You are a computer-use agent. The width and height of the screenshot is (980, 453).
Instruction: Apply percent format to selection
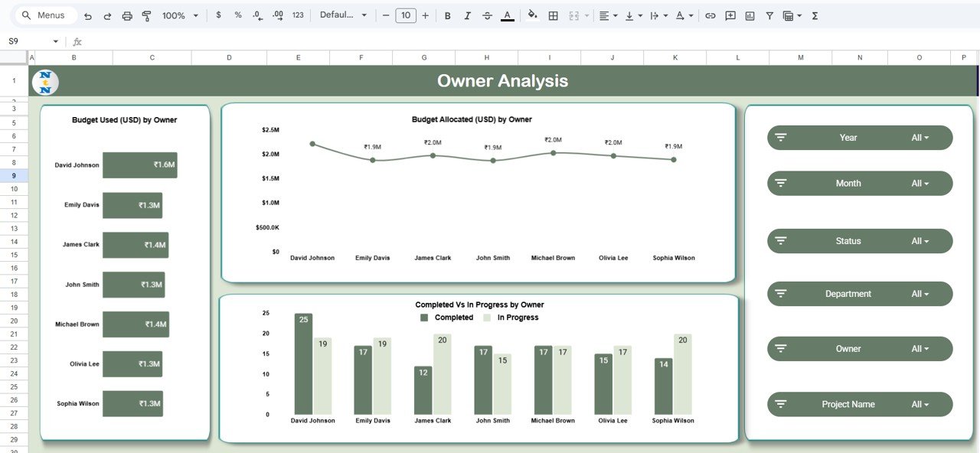pos(237,15)
